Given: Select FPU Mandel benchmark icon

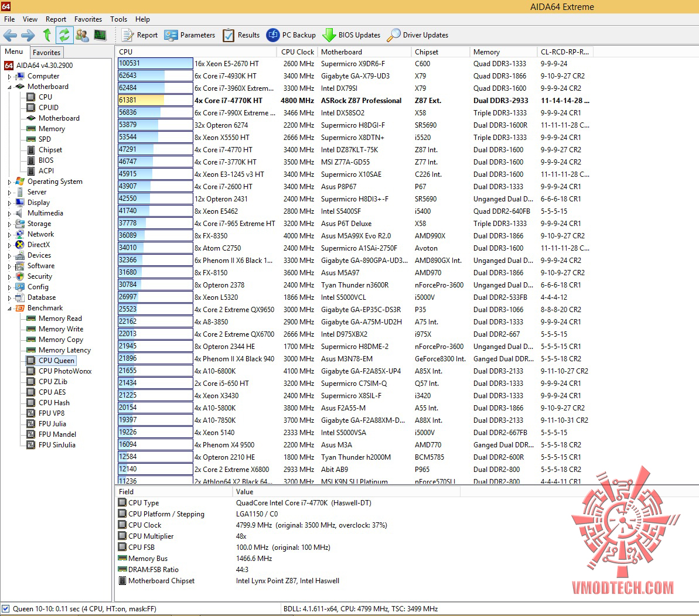Looking at the screenshot, I should (x=30, y=434).
